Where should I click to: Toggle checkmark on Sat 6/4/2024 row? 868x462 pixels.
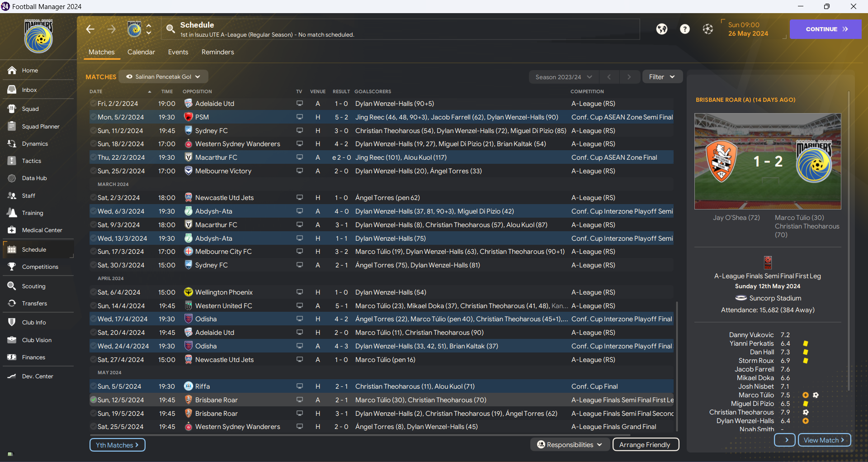pos(94,292)
